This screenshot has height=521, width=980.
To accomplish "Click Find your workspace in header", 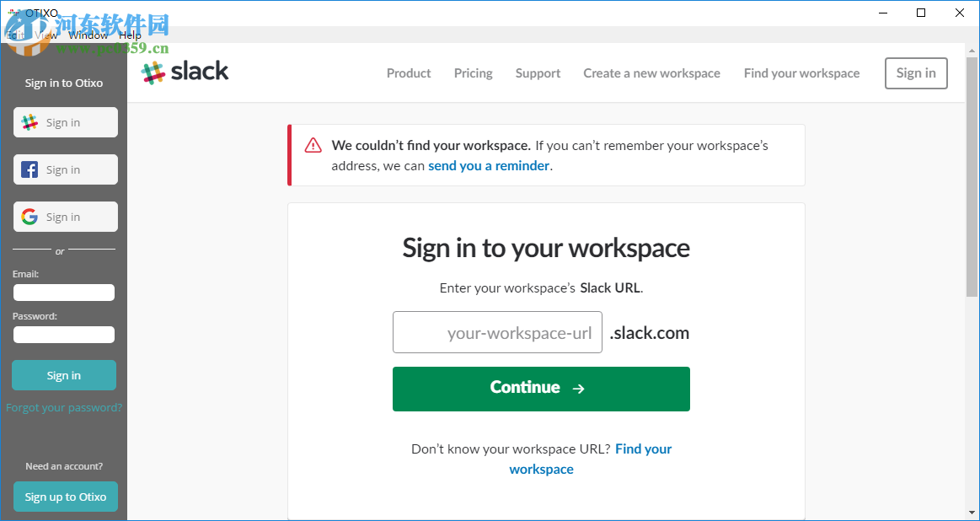I will pyautogui.click(x=801, y=73).
